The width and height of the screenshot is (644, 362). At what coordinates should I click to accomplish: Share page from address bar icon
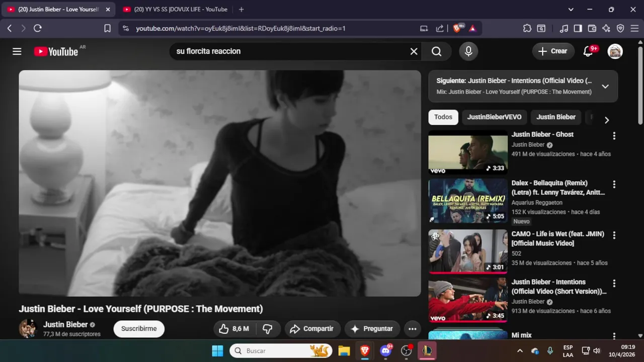click(440, 29)
